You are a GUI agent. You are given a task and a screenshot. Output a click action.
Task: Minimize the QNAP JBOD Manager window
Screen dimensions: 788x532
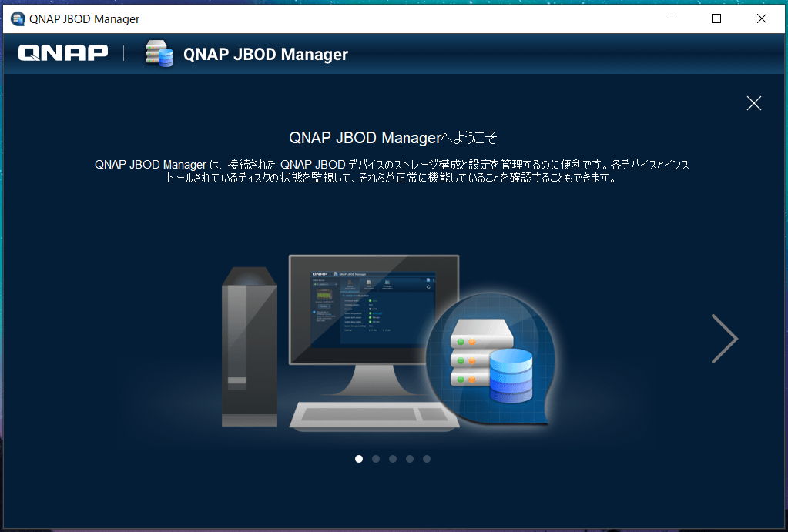[x=672, y=18]
